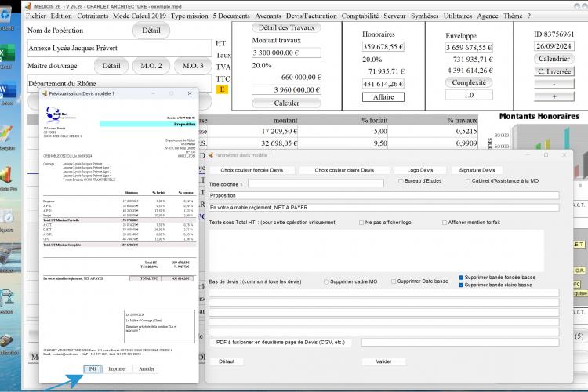Click the plus button under C. Inversée
The image size is (588, 392).
point(554,96)
